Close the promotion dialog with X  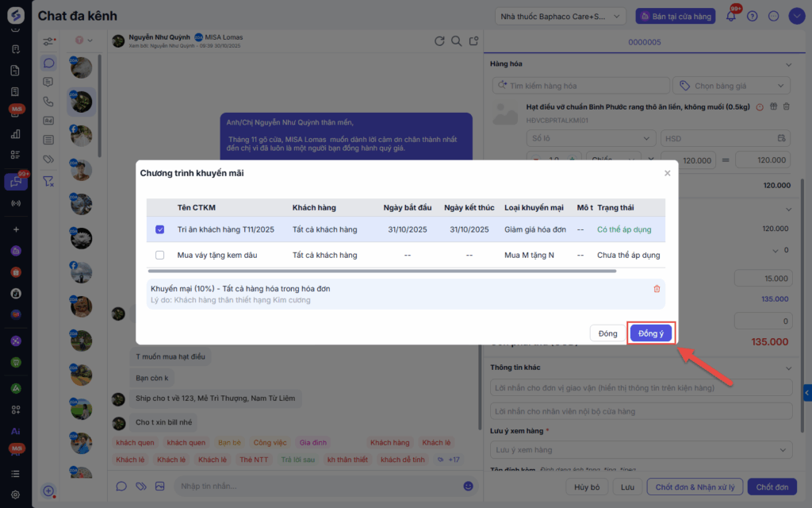667,173
